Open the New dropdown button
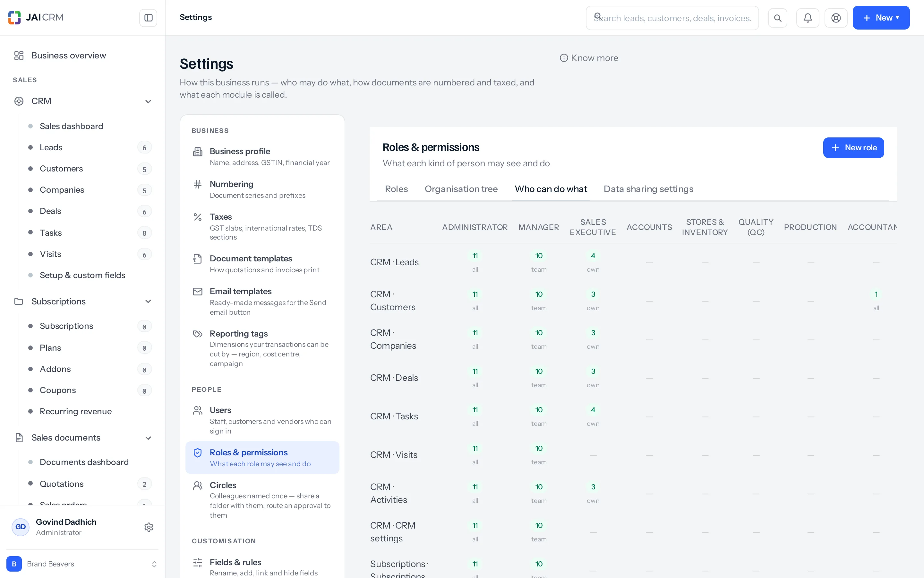This screenshot has width=924, height=578. [881, 18]
